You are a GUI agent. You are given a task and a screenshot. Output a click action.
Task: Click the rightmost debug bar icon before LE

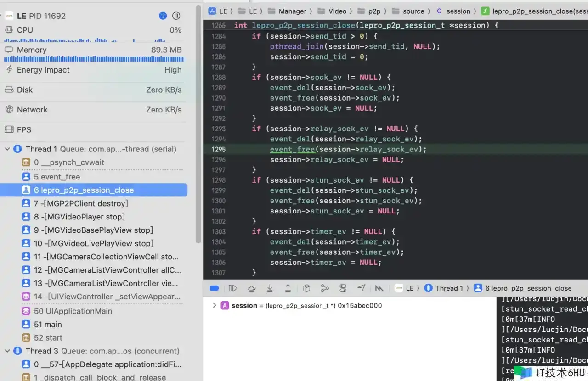379,288
